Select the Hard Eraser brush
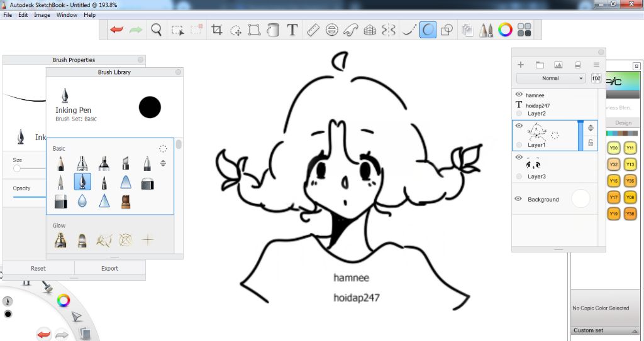The width and height of the screenshot is (644, 341). [61, 202]
